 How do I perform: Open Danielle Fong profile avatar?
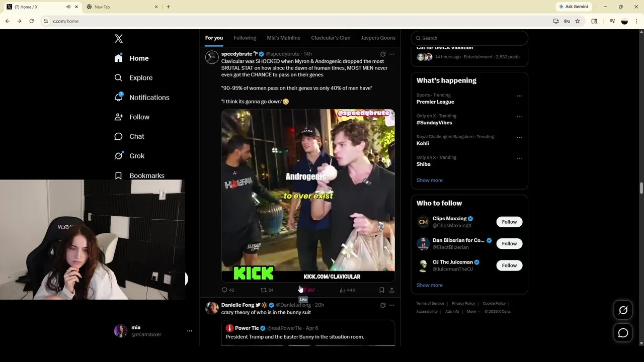pyautogui.click(x=212, y=308)
